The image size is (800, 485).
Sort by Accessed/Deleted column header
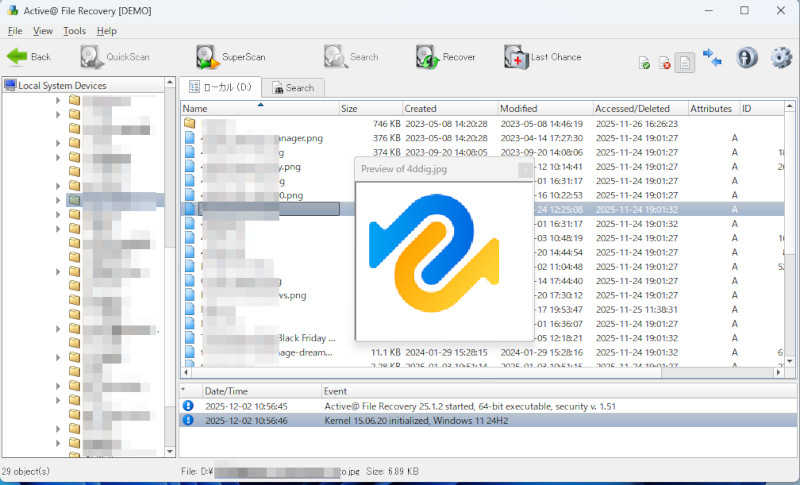(x=640, y=109)
